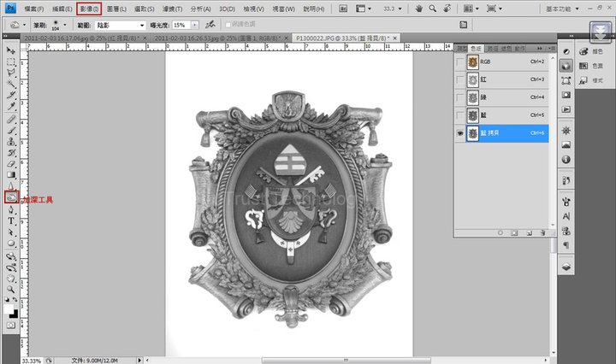Select the Crop tool
The image size is (616, 364).
11,95
